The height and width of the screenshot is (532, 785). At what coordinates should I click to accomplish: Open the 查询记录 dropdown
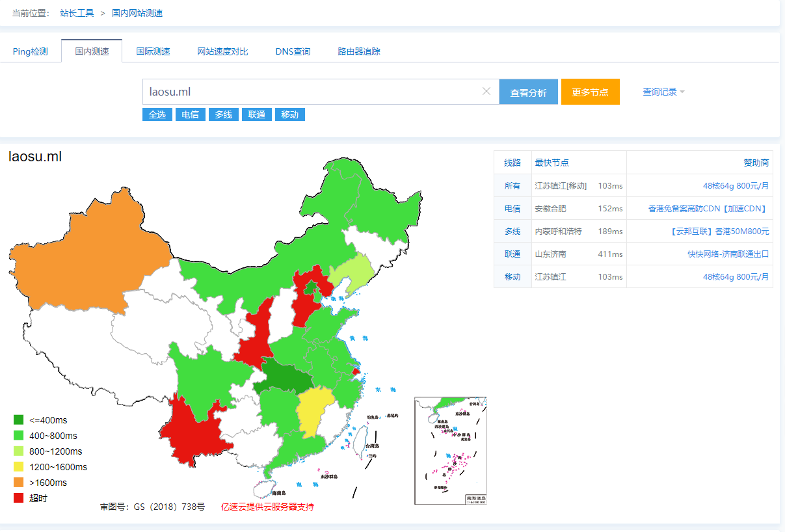[663, 92]
